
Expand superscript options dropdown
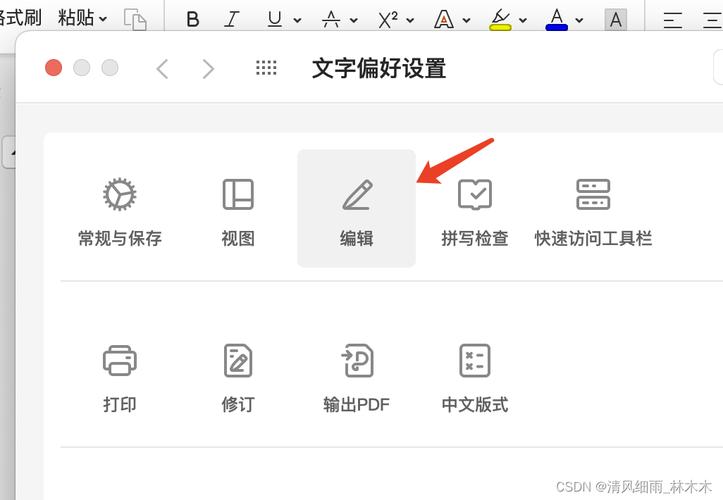click(410, 20)
